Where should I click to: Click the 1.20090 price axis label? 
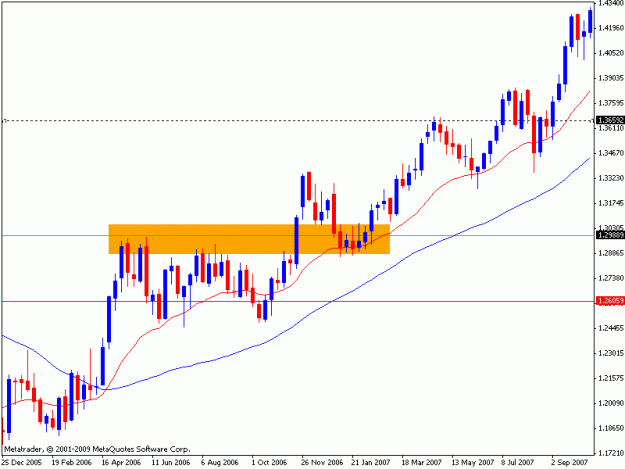tap(611, 403)
